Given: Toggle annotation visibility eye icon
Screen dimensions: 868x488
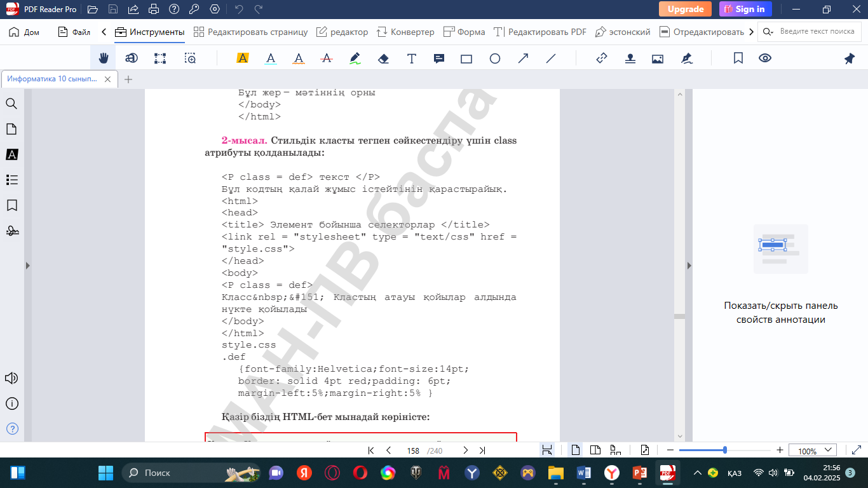Looking at the screenshot, I should [x=765, y=58].
